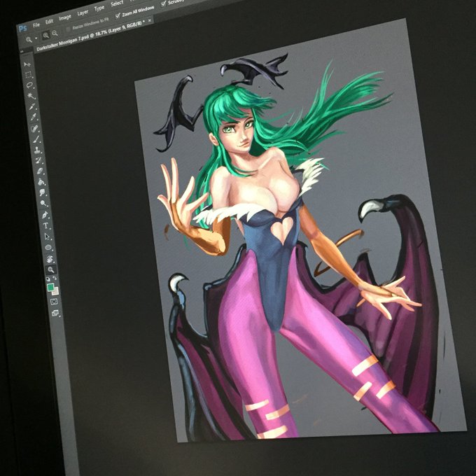Select the Rectangular Marquee tool
Viewport: 476px width, 476px height.
[x=28, y=75]
